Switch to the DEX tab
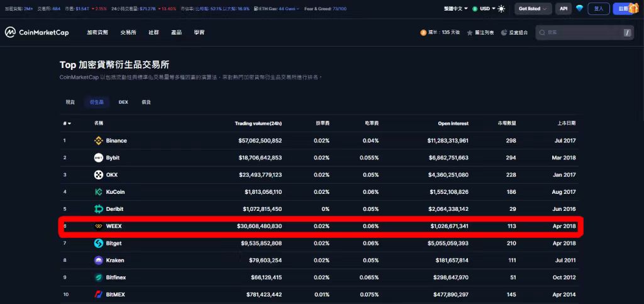Viewport: 644px width, 304px height. tap(123, 102)
